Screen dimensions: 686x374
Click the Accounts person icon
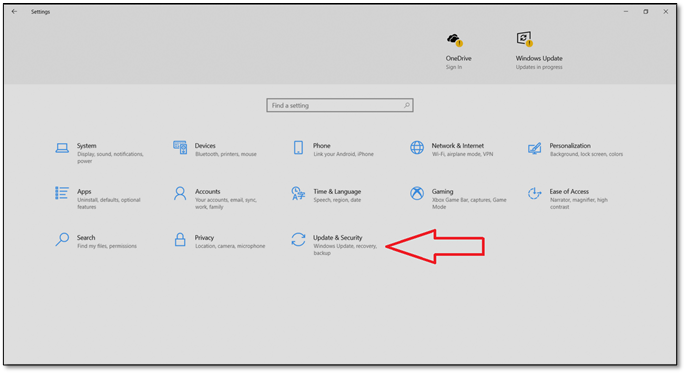180,193
